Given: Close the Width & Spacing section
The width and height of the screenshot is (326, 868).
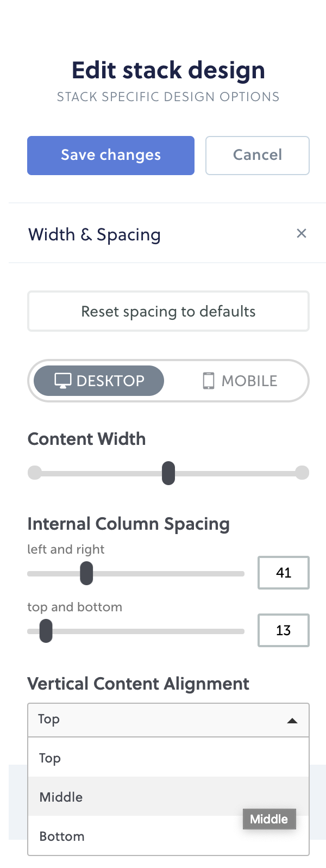Looking at the screenshot, I should click(302, 233).
